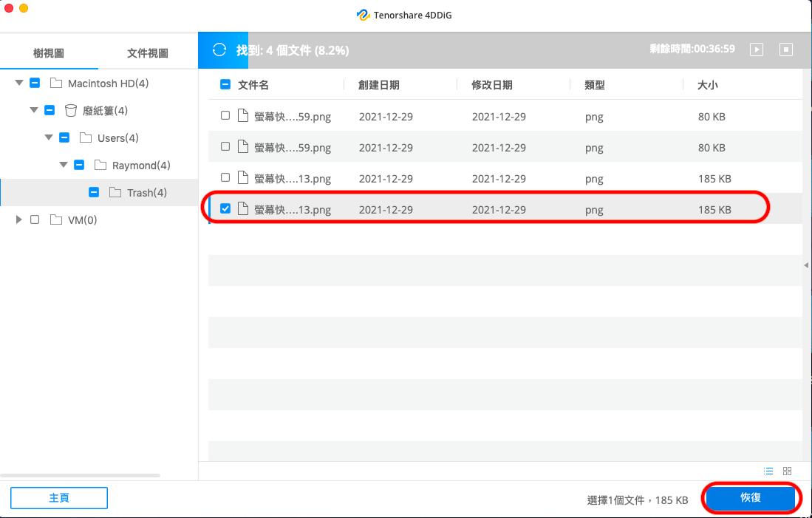Check the unchecked 185 KB 13.png checkbox
812x518 pixels.
point(225,177)
